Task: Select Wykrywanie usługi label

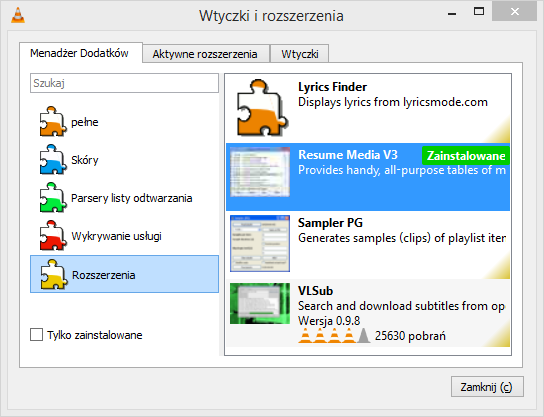Action: pyautogui.click(x=117, y=236)
